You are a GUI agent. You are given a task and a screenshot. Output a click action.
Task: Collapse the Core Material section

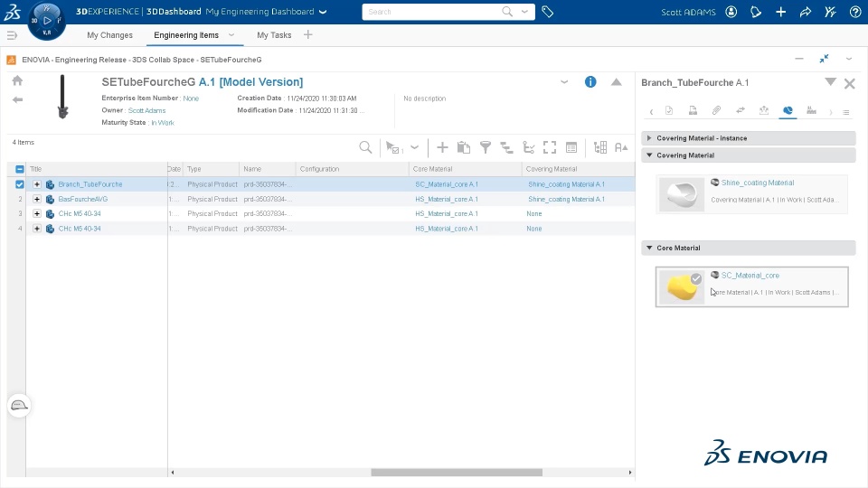pos(649,248)
